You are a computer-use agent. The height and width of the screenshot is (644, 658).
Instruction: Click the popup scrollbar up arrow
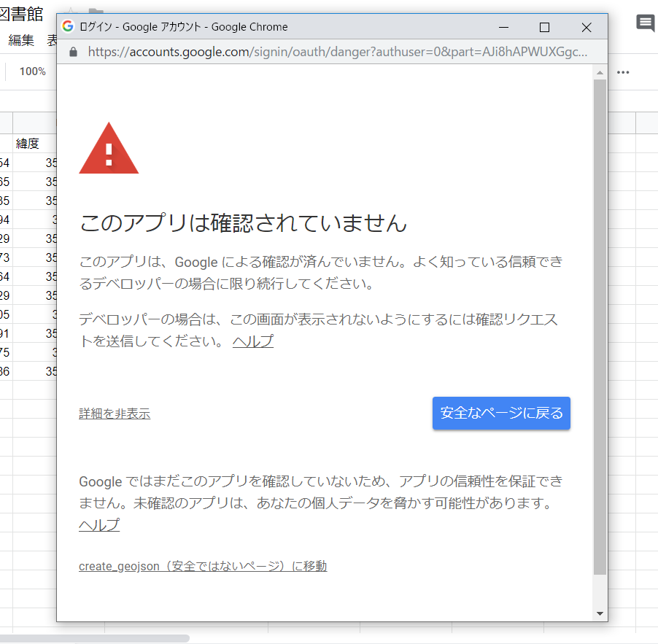click(600, 73)
